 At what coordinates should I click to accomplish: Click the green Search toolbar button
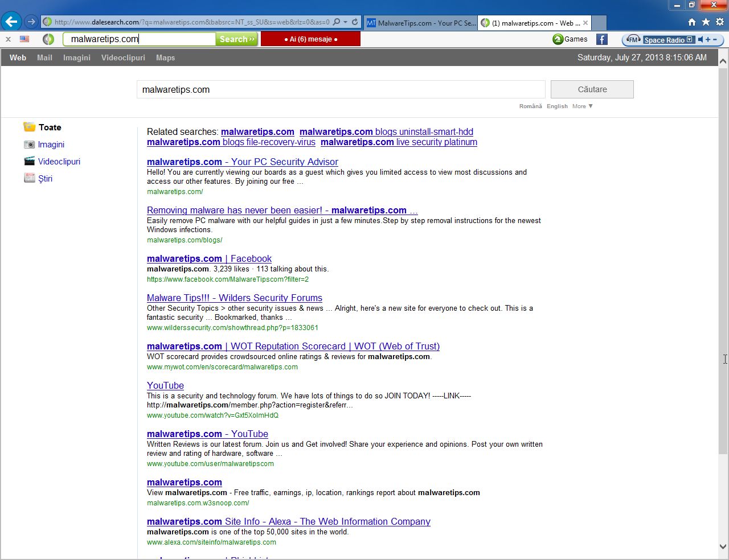point(237,39)
